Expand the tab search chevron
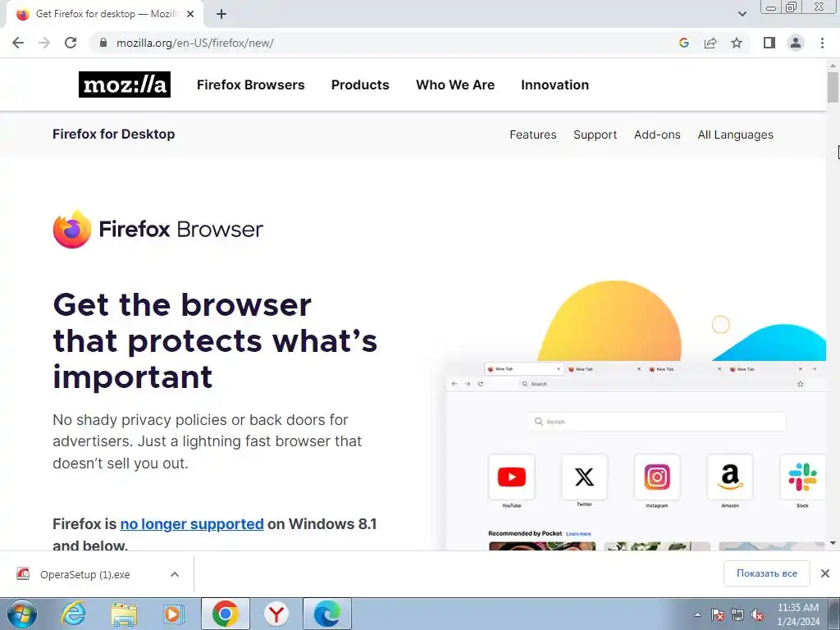Screen dimensions: 840x630 742,14
